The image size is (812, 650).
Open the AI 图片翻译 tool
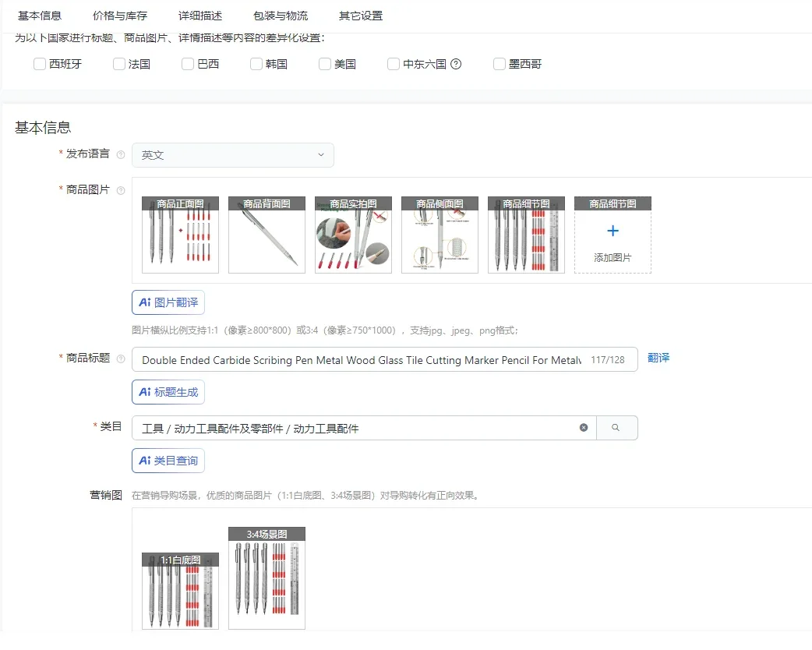168,302
